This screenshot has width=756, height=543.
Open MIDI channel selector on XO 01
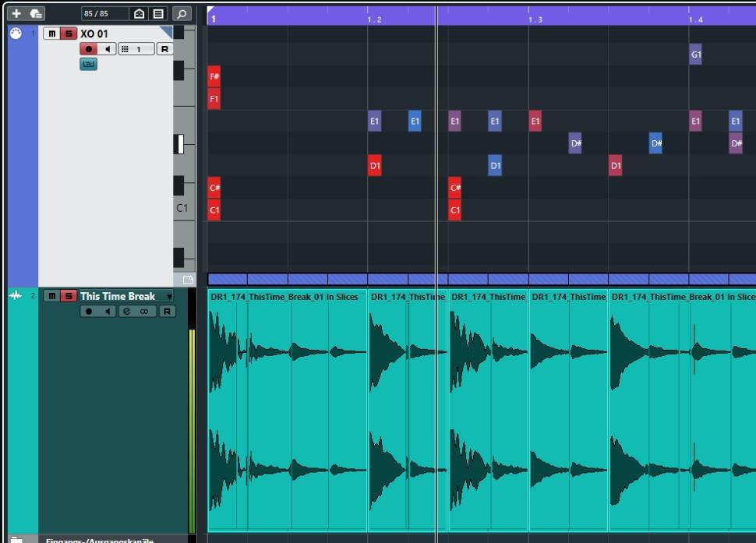pyautogui.click(x=135, y=49)
